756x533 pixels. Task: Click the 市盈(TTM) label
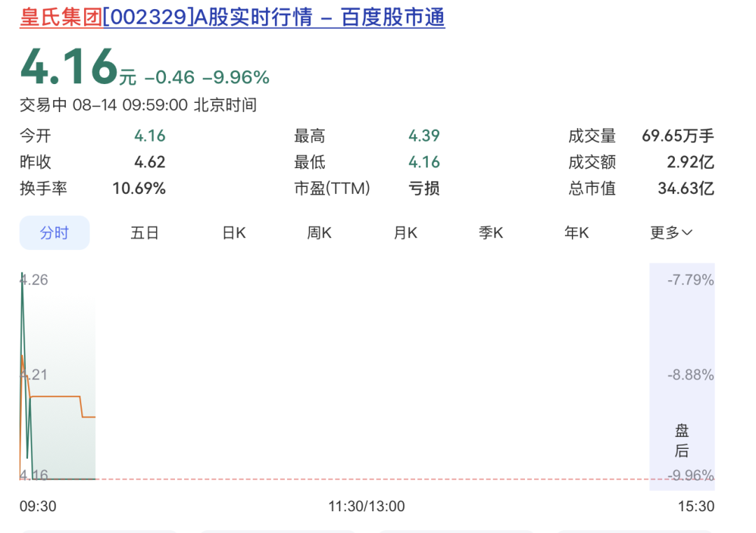332,188
